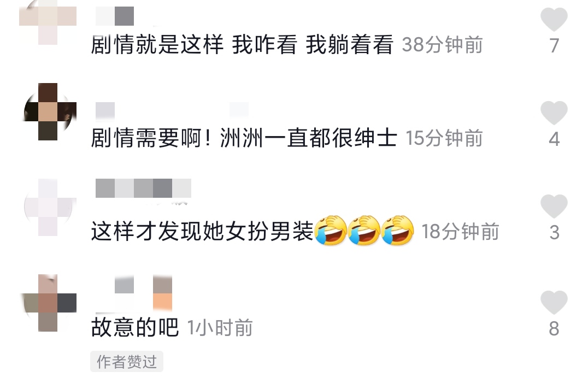Open avatar of the '我躺着看' commenter

click(48, 22)
